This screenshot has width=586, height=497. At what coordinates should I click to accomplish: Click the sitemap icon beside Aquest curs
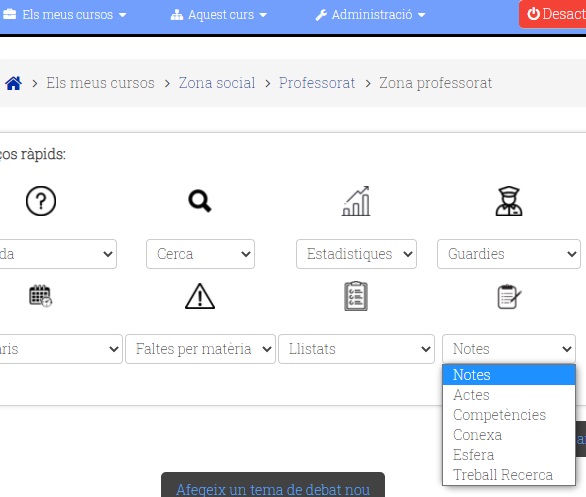tap(176, 15)
